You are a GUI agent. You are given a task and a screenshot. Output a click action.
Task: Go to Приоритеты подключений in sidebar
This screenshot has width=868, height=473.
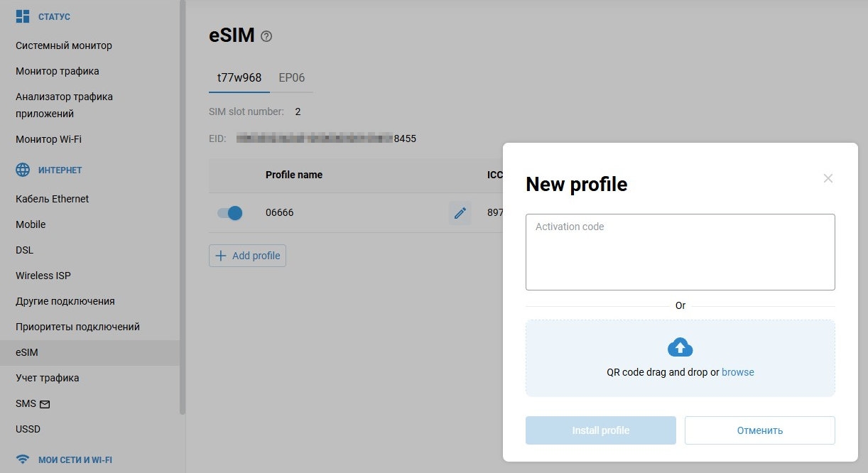pos(77,327)
